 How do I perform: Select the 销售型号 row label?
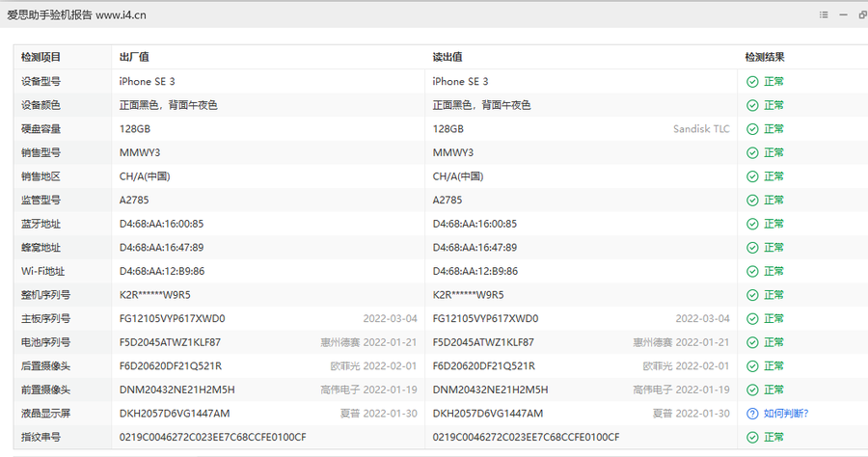click(x=41, y=152)
